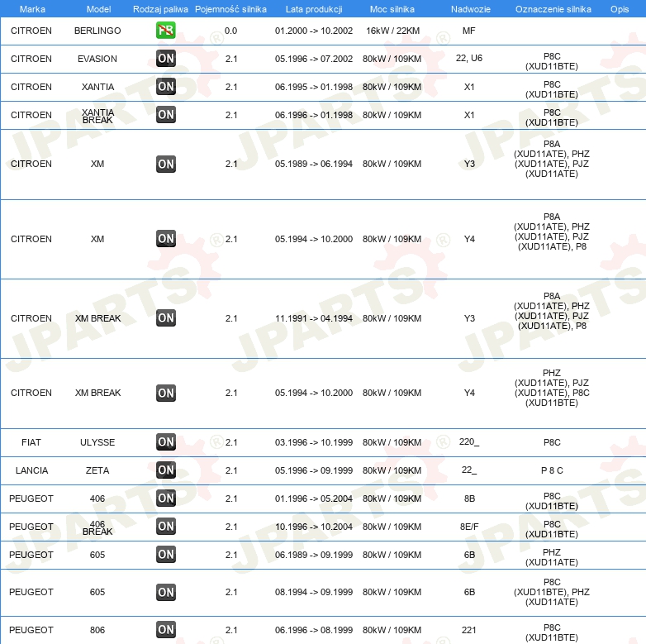Click the ON fuel icon for Lancia Zeta
Viewport: 646px width, 644px height.
pos(166,470)
